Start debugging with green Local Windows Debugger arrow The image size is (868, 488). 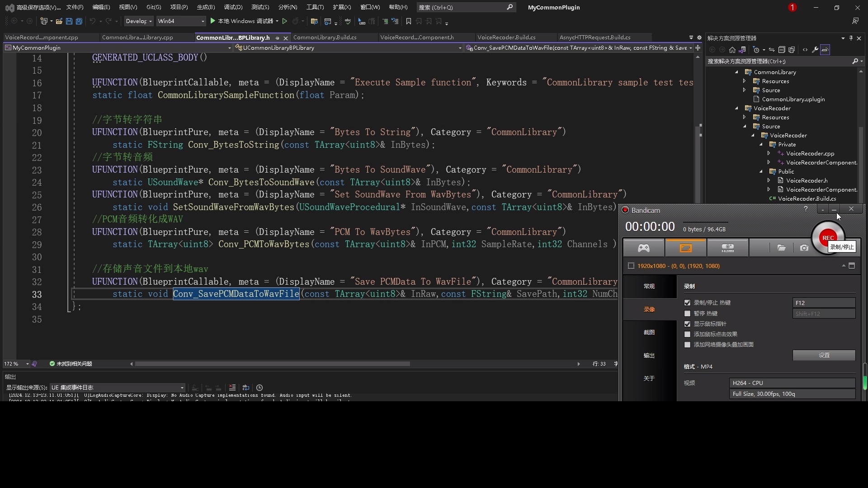pyautogui.click(x=213, y=21)
